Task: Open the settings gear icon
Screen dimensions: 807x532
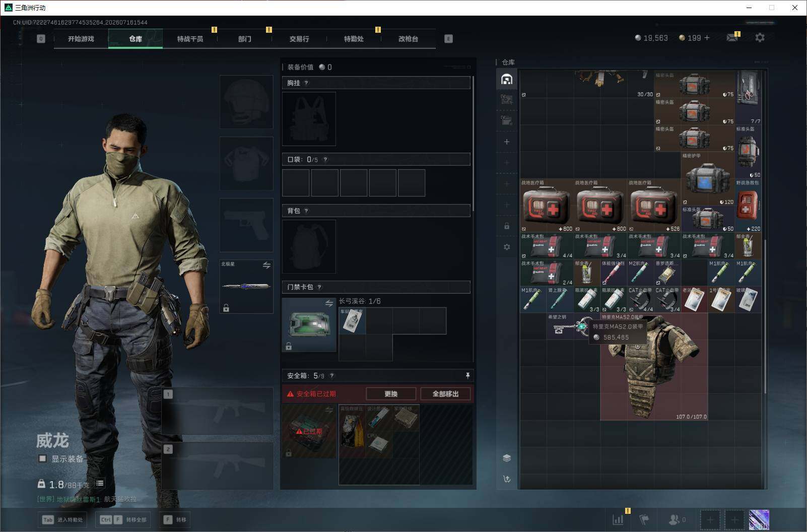Action: [760, 37]
